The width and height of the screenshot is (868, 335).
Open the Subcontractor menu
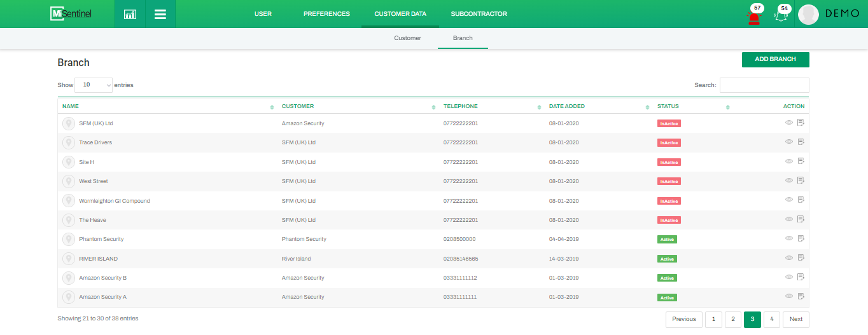tap(479, 14)
